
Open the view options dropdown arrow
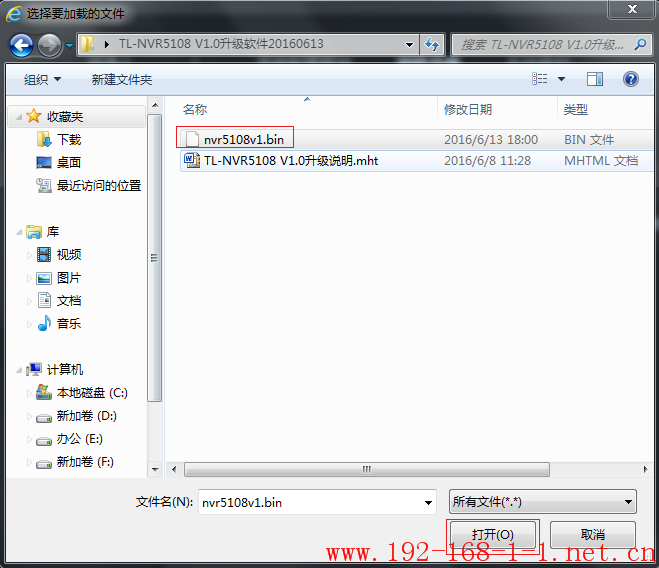561,79
